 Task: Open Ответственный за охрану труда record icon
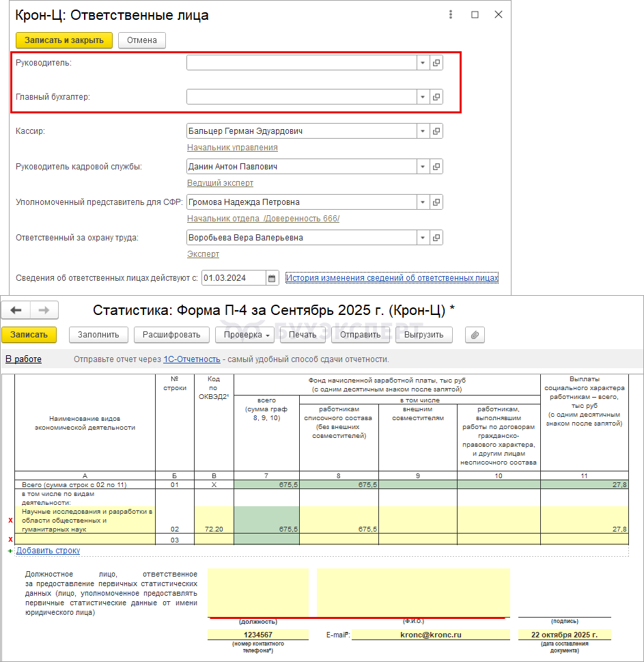pos(436,238)
